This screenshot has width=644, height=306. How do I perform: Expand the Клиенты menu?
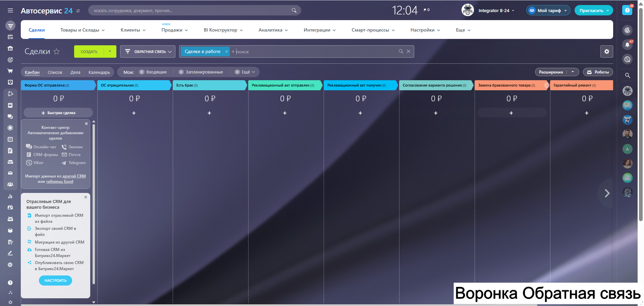[133, 30]
